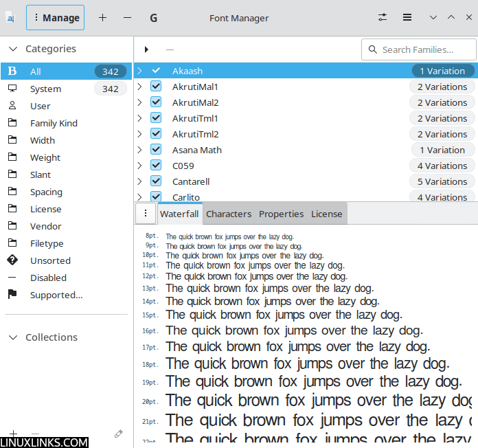The image size is (478, 448).
Task: Click the search magnifier icon
Action: [x=372, y=49]
